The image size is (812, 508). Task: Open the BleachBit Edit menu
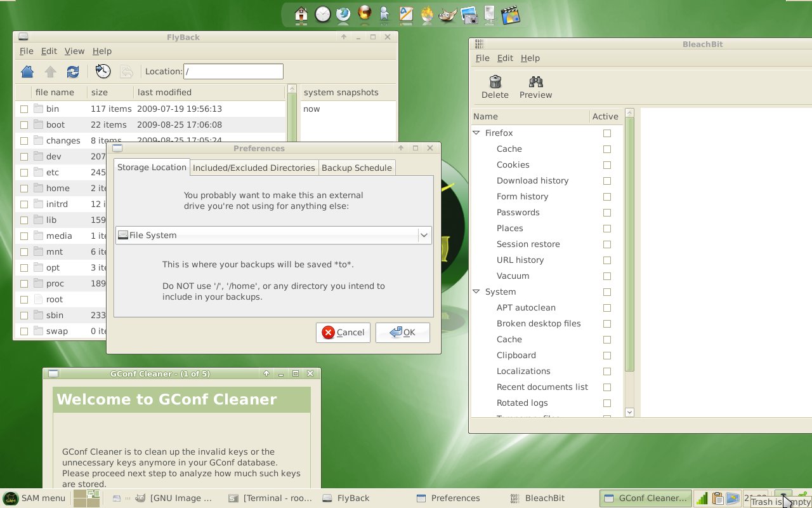coord(505,58)
